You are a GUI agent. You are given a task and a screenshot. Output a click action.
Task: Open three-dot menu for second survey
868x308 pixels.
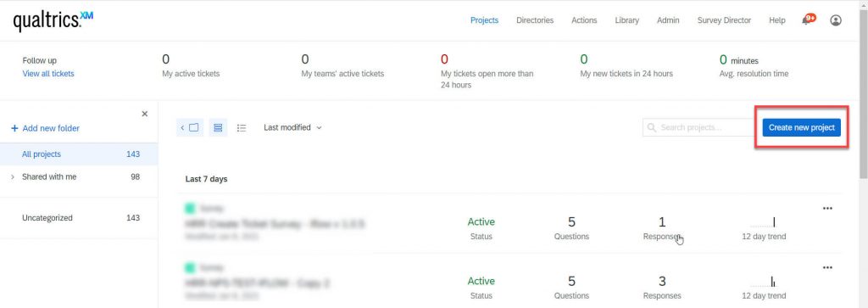pos(827,267)
